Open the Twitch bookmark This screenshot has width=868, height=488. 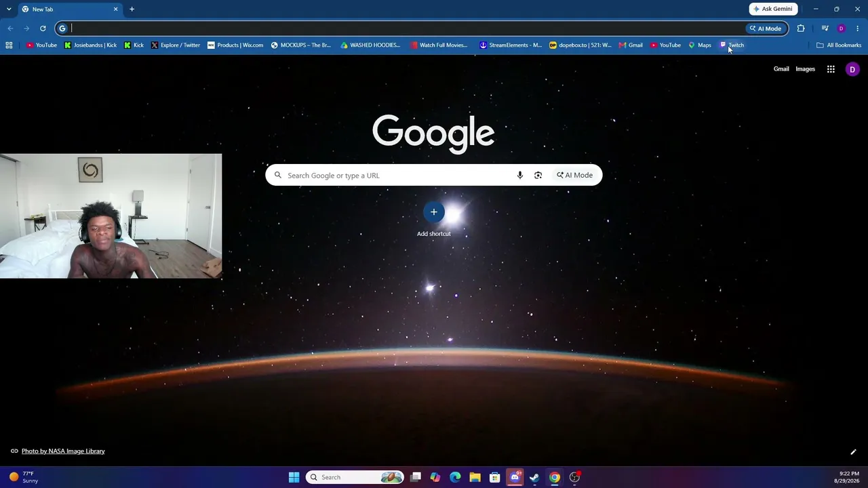point(732,45)
